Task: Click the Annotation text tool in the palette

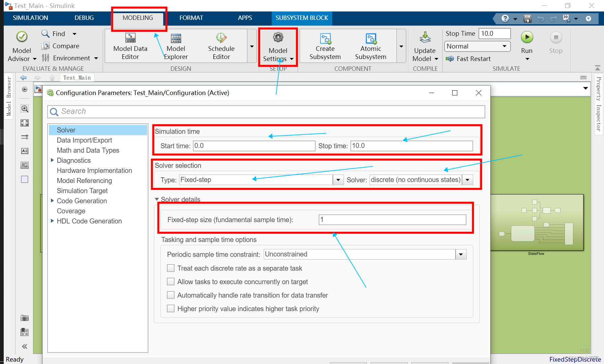Action: (x=25, y=151)
